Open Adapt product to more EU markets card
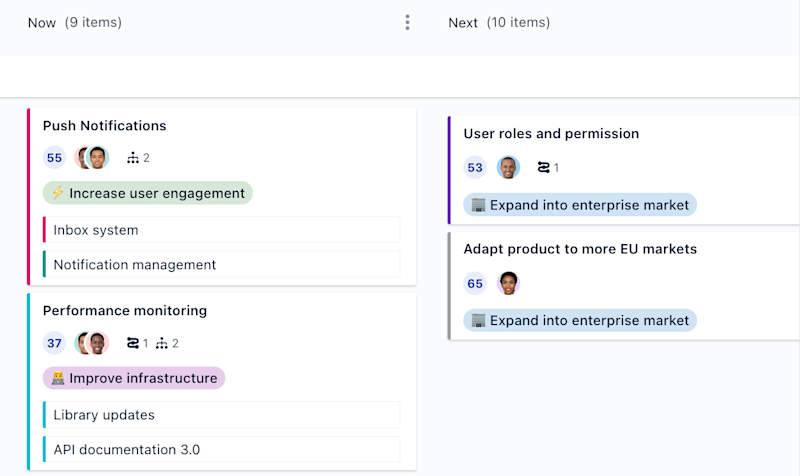The image size is (800, 476). coord(580,249)
